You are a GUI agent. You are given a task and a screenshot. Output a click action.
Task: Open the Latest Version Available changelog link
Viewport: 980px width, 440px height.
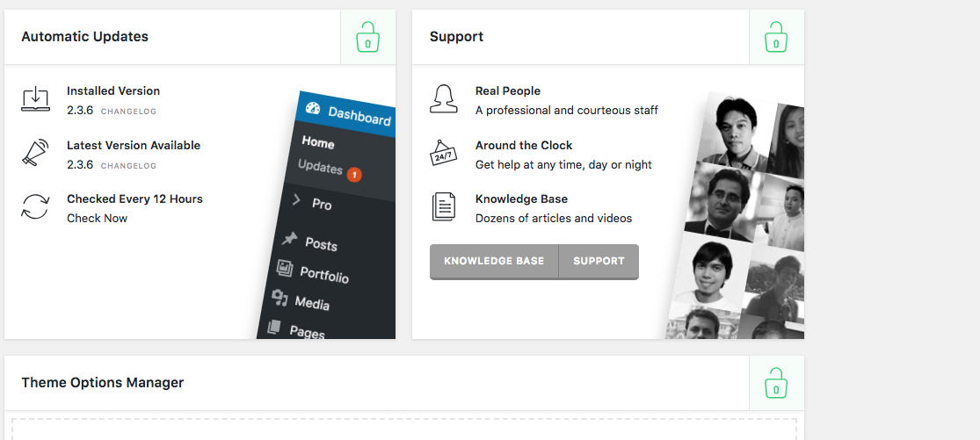point(128,165)
